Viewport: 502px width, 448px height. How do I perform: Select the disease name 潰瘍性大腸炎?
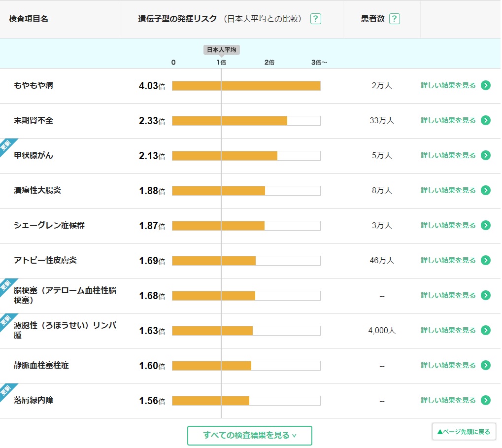pyautogui.click(x=37, y=191)
